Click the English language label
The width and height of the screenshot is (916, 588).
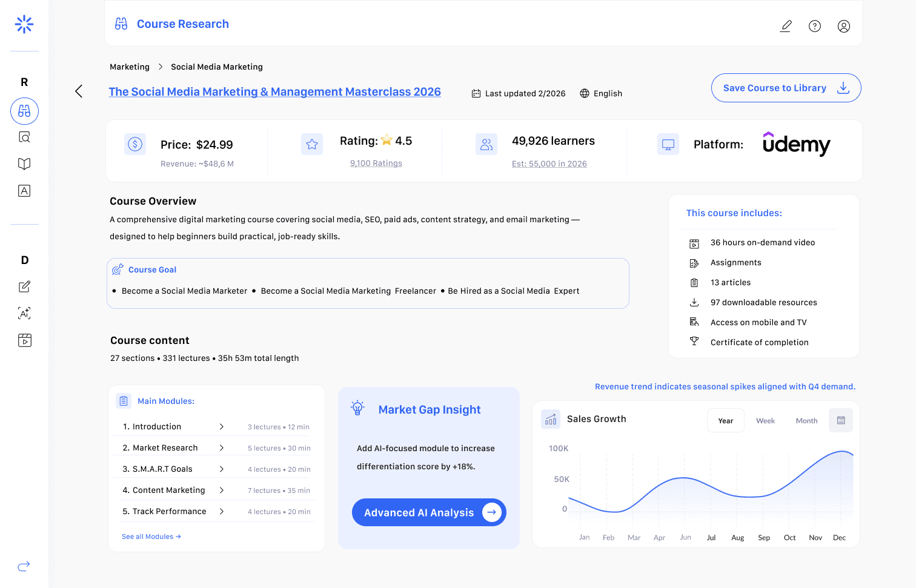[x=608, y=93]
